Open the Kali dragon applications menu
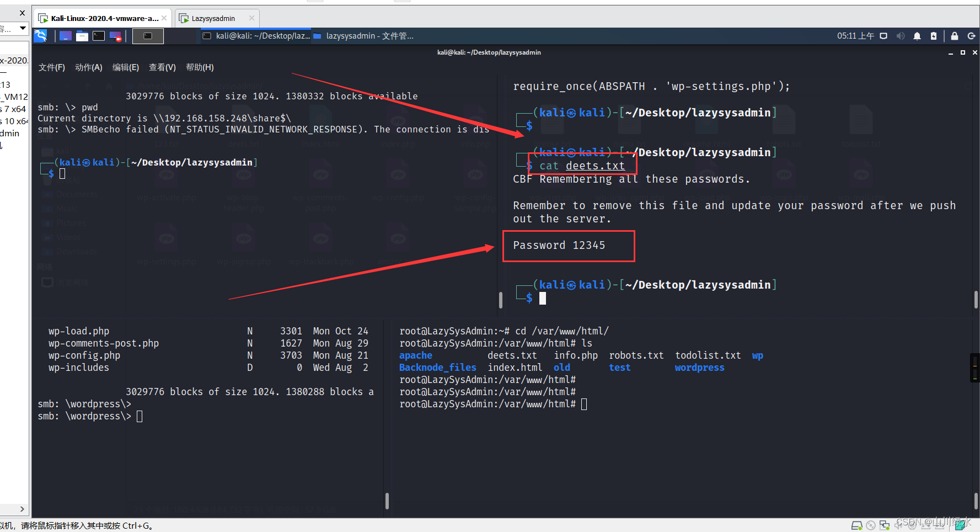Viewport: 980px width, 532px height. point(40,36)
